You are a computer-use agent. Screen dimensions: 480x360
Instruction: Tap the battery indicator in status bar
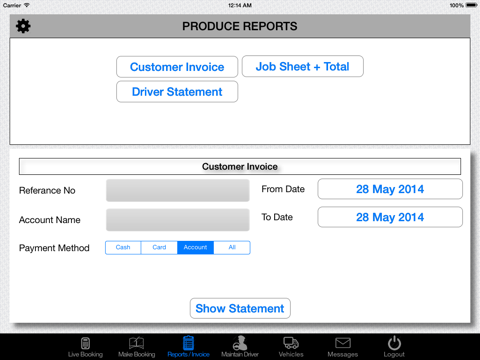[x=472, y=5]
